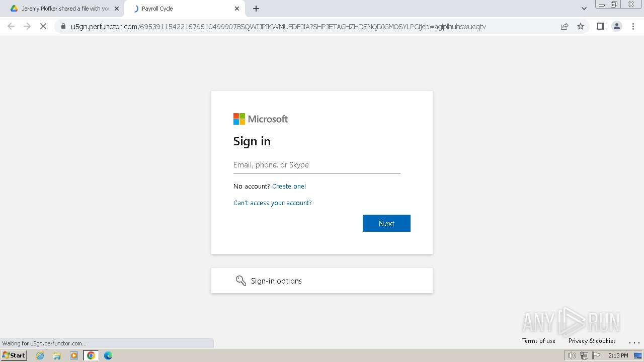644x362 pixels.
Task: Open the media player taskbar icon
Action: pos(74,355)
